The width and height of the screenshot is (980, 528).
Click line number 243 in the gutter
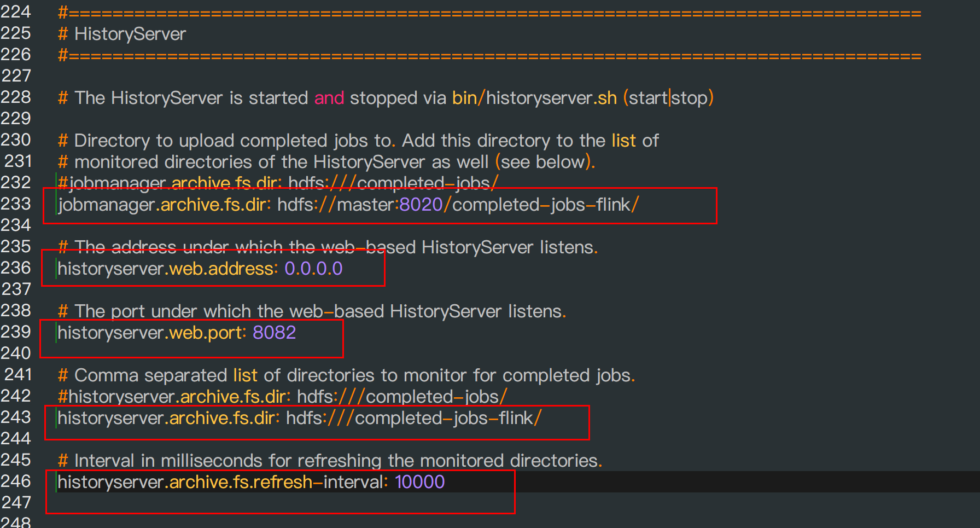pyautogui.click(x=16, y=417)
